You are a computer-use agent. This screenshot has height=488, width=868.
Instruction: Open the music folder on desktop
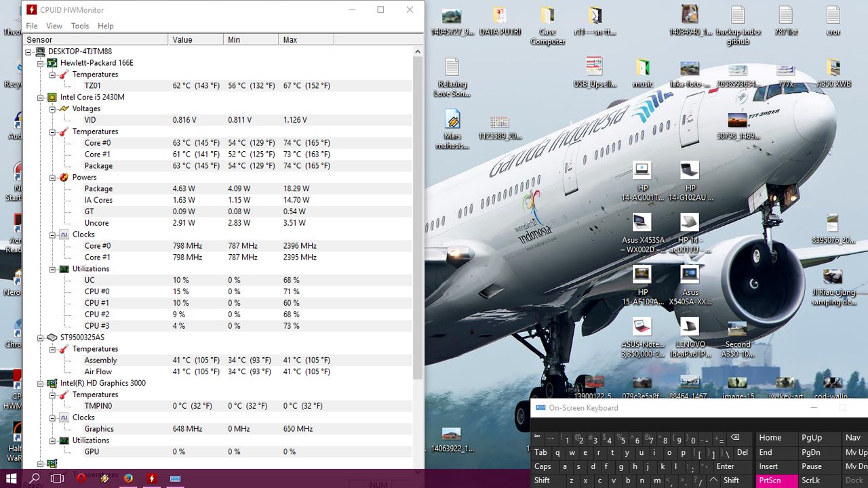click(642, 74)
